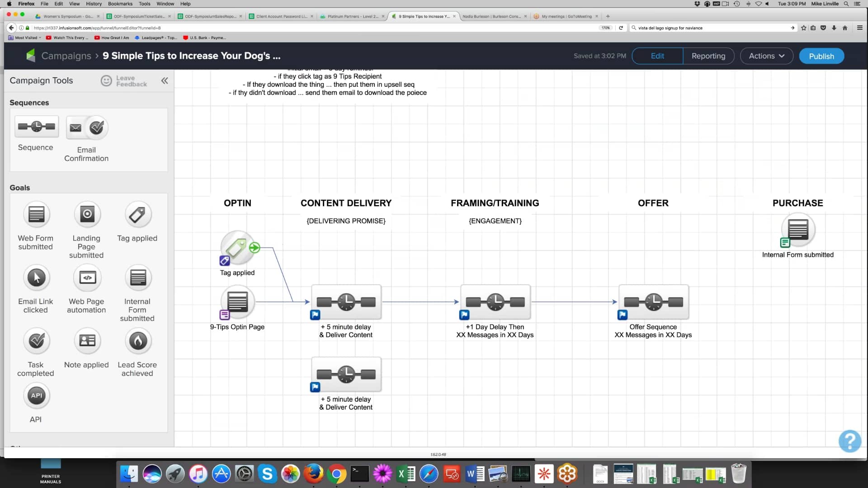Screen dimensions: 868x488
Task: Switch campaign view to Reporting mode
Action: [x=708, y=56]
